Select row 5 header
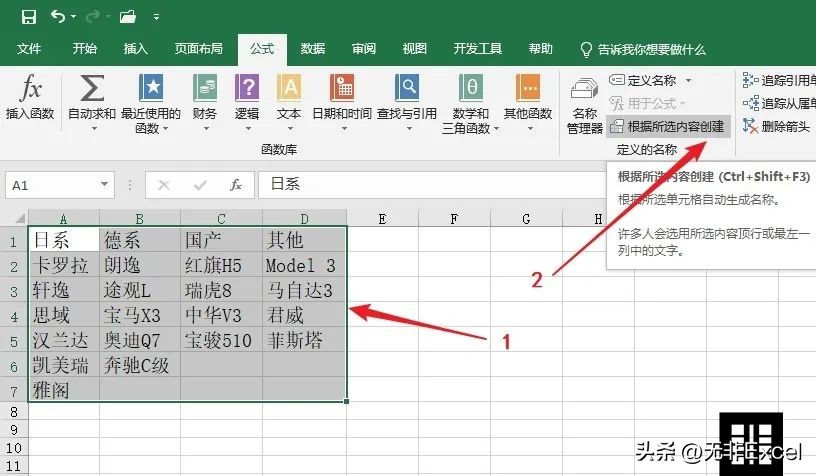 tap(14, 341)
